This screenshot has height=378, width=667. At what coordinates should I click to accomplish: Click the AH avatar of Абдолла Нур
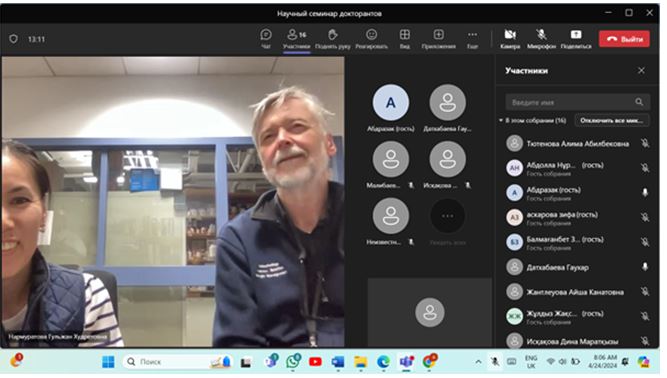(514, 168)
